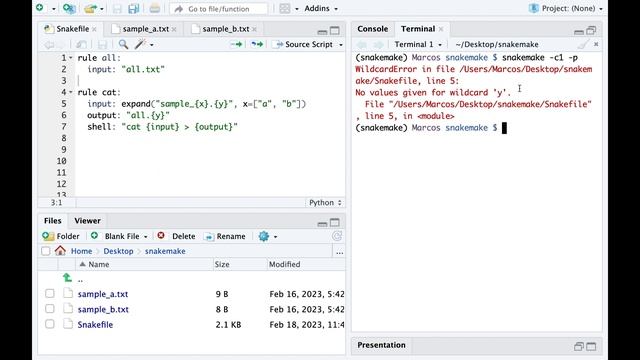The image size is (640, 360).
Task: Switch to the Files pane tab
Action: pyautogui.click(x=53, y=221)
